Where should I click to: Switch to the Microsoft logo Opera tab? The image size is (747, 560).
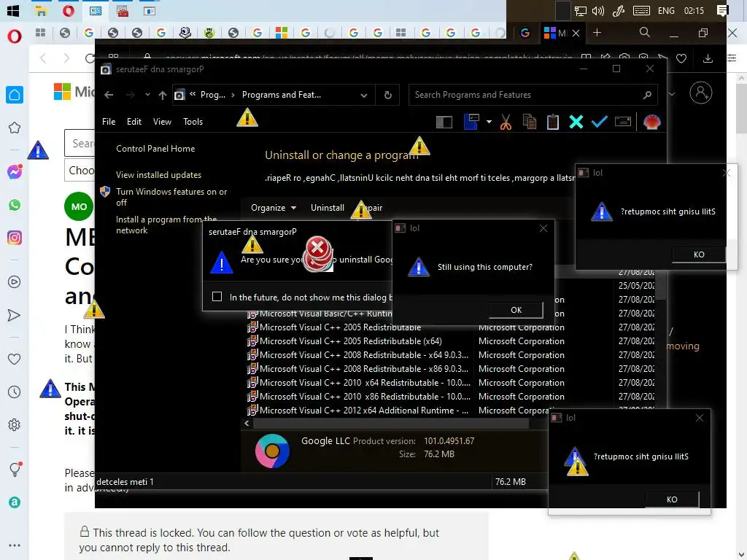click(x=281, y=32)
